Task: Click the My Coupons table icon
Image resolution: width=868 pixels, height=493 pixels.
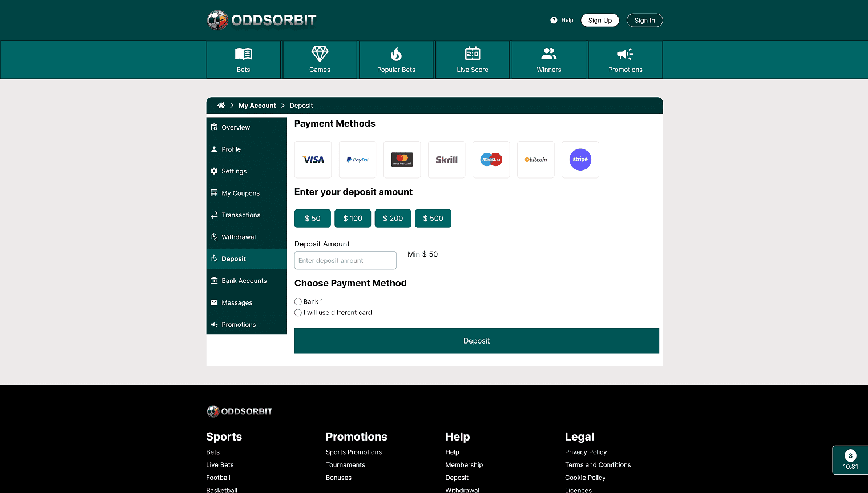Action: pyautogui.click(x=214, y=193)
